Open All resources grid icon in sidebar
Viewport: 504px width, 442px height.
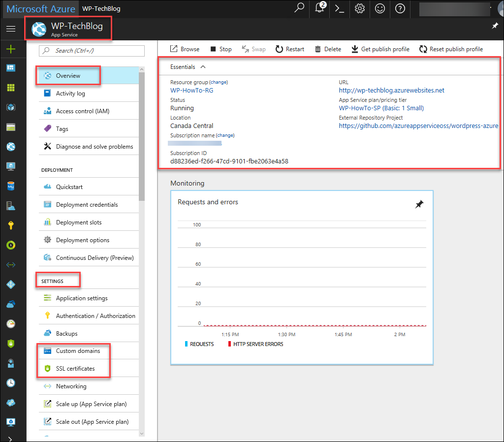pos(11,88)
